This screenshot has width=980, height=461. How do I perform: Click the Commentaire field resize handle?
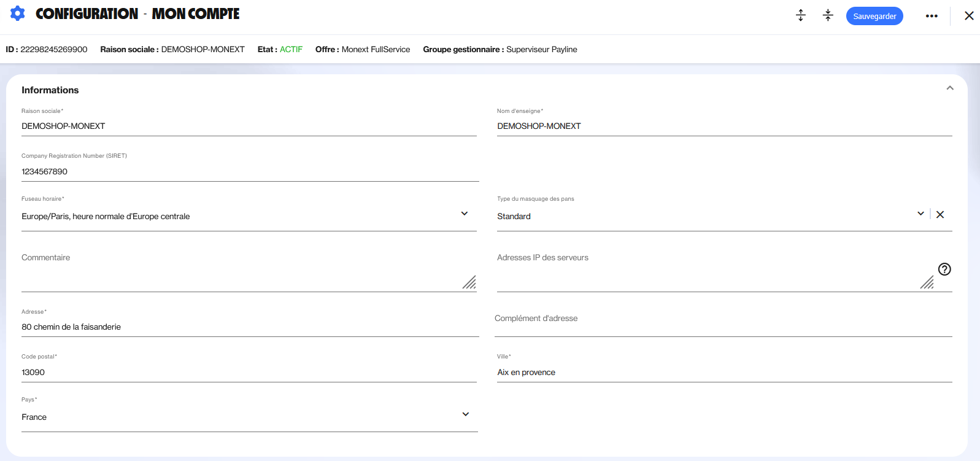469,282
